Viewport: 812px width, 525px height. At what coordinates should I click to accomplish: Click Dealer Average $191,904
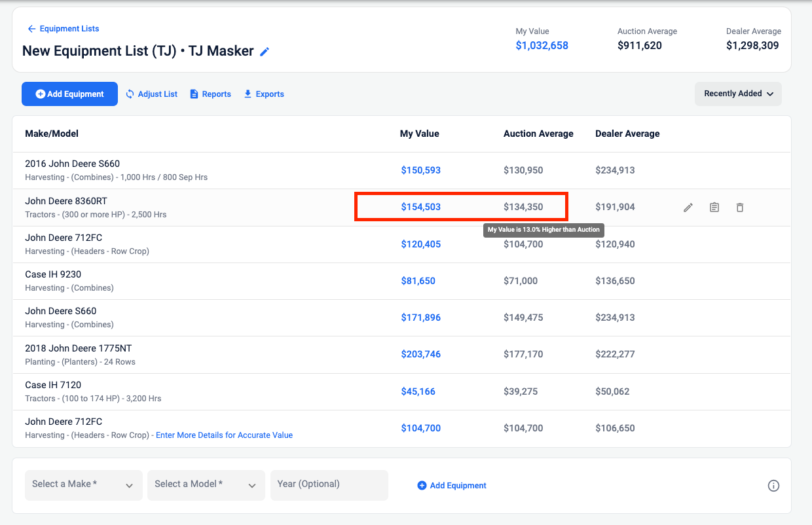615,207
